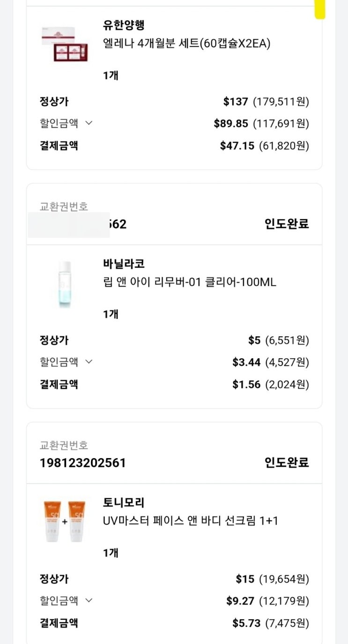This screenshot has height=644, width=348.
Task: Open the 엘레나 4개월분 세트 product name
Action: pos(186,44)
